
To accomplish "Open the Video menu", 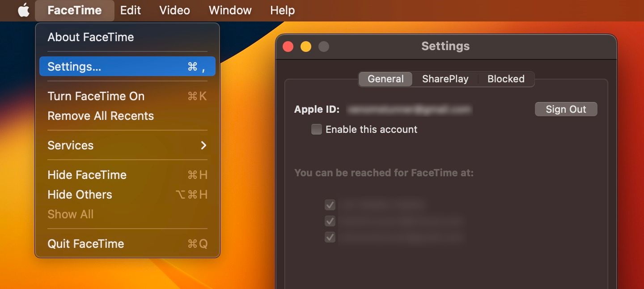I will pyautogui.click(x=174, y=10).
